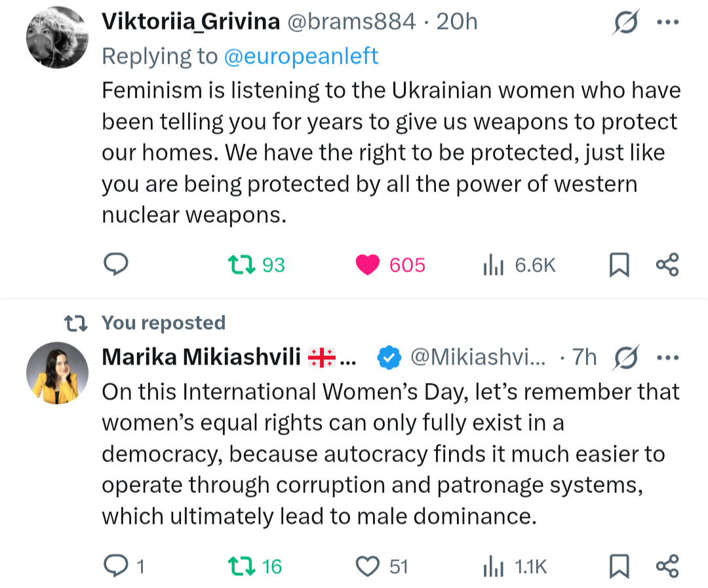Reply to Viktoriia_Grivina's tweet
Viewport: 708px width, 588px height.
coord(116,265)
